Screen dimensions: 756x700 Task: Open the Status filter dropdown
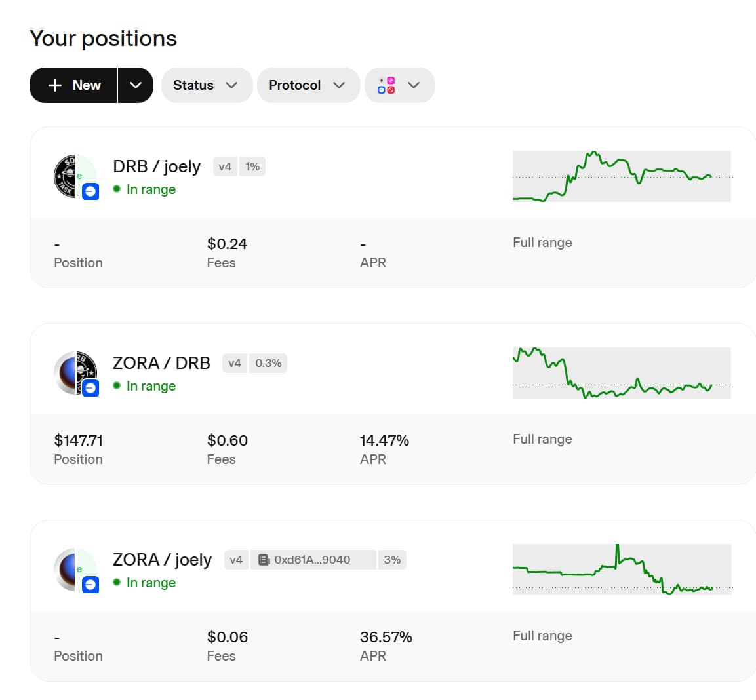[206, 85]
